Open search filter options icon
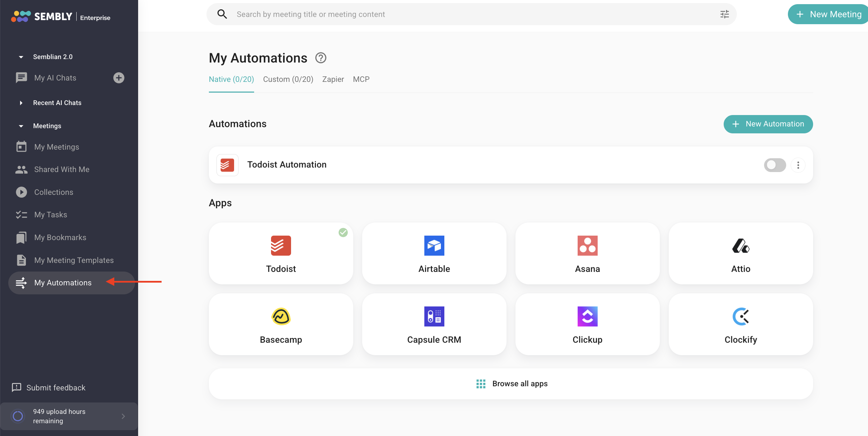868x436 pixels. coord(724,14)
